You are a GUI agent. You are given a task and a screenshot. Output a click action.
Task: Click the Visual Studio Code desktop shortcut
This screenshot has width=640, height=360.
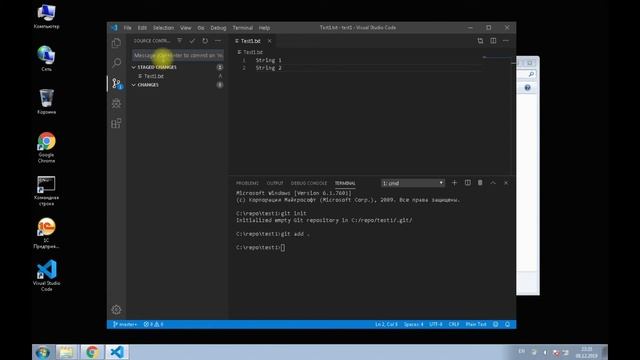tap(47, 276)
